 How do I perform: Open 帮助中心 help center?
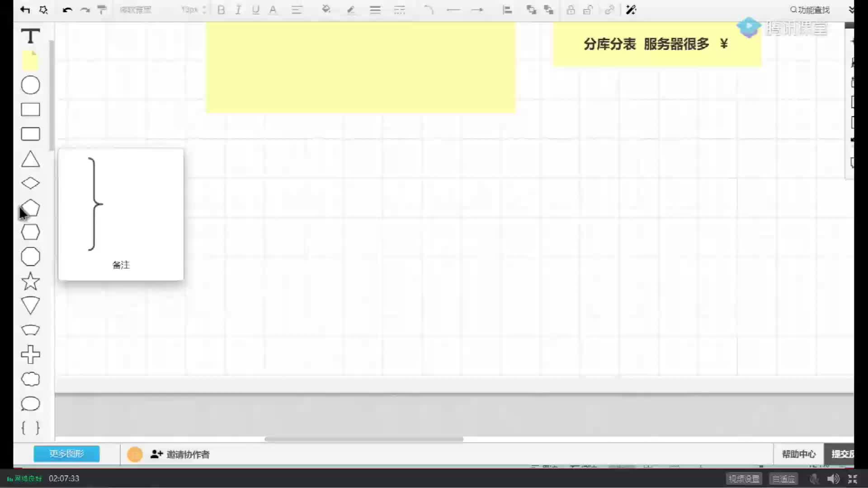click(x=799, y=454)
